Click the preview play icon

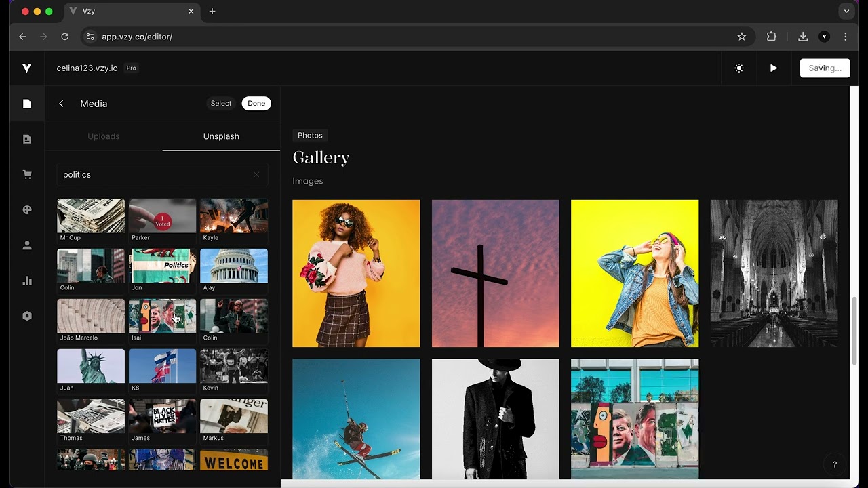[x=773, y=68]
